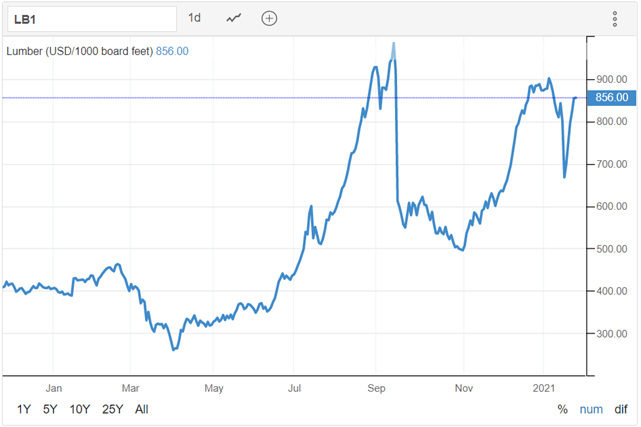
Task: Select the 25Y time range
Action: point(112,409)
